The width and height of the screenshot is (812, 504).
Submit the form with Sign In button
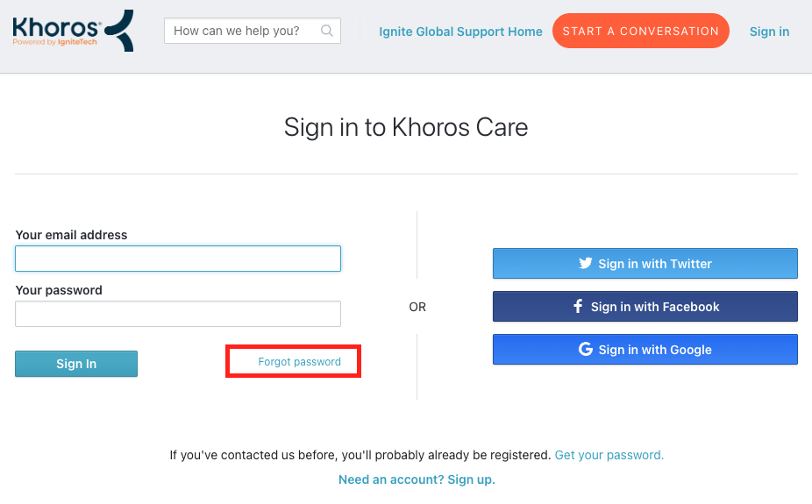pyautogui.click(x=76, y=364)
